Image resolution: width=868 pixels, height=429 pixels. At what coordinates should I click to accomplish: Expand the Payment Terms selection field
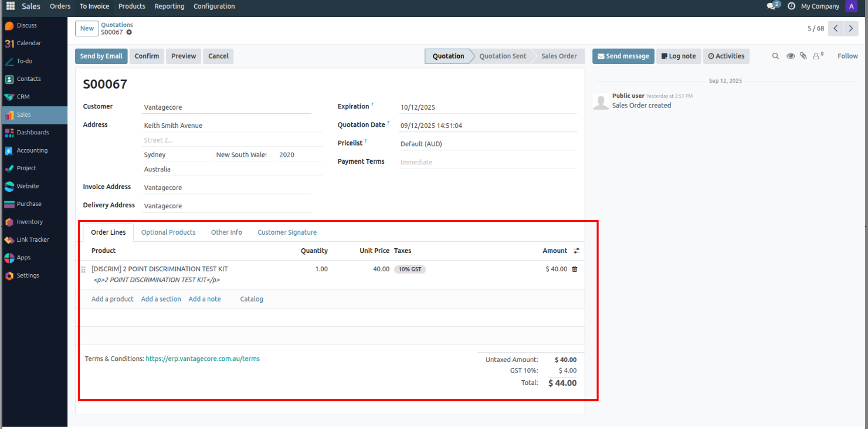(x=487, y=162)
